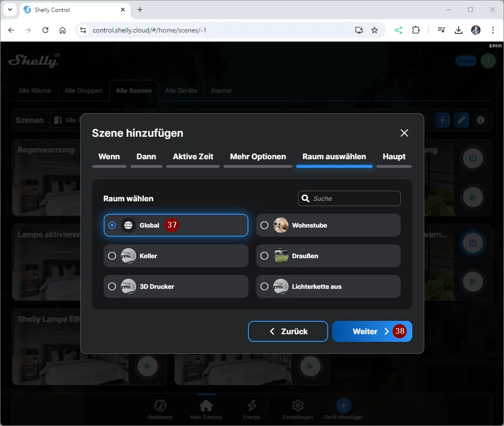Open Chrome downloads icon

tap(458, 30)
